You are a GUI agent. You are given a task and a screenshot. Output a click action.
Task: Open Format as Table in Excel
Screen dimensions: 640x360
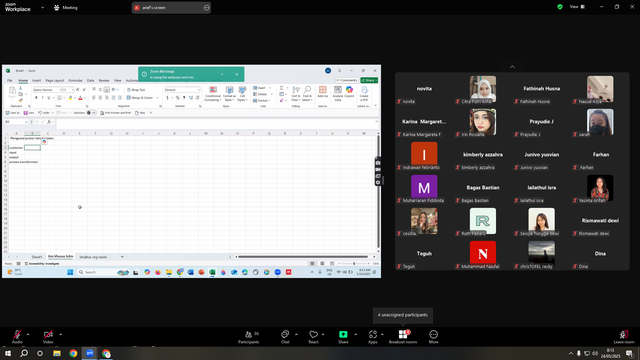click(x=229, y=94)
